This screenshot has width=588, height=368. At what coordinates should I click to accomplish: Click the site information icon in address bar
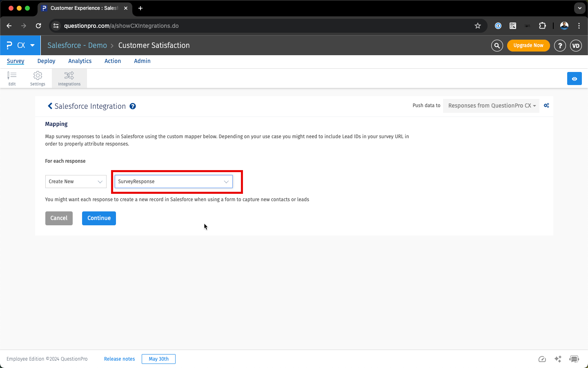tap(56, 26)
